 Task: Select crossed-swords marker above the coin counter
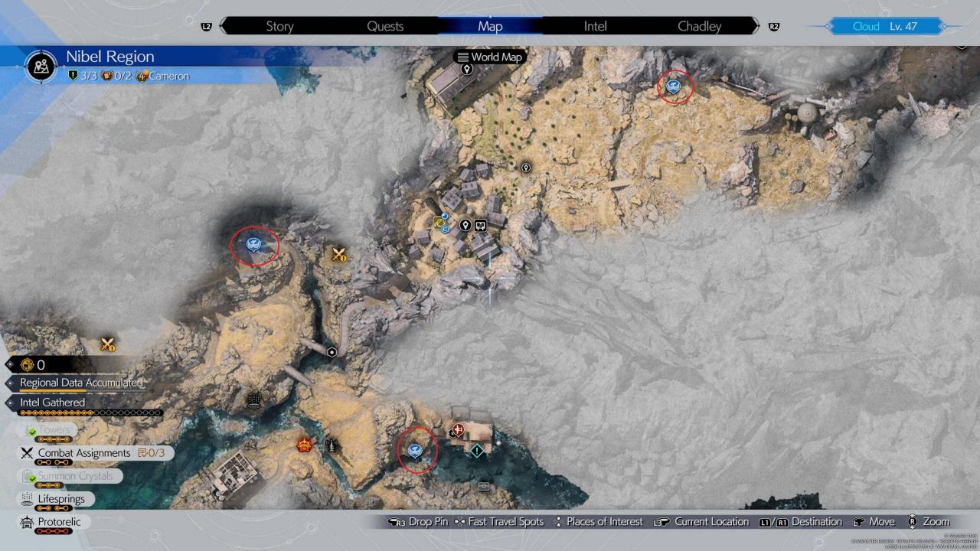(x=108, y=345)
